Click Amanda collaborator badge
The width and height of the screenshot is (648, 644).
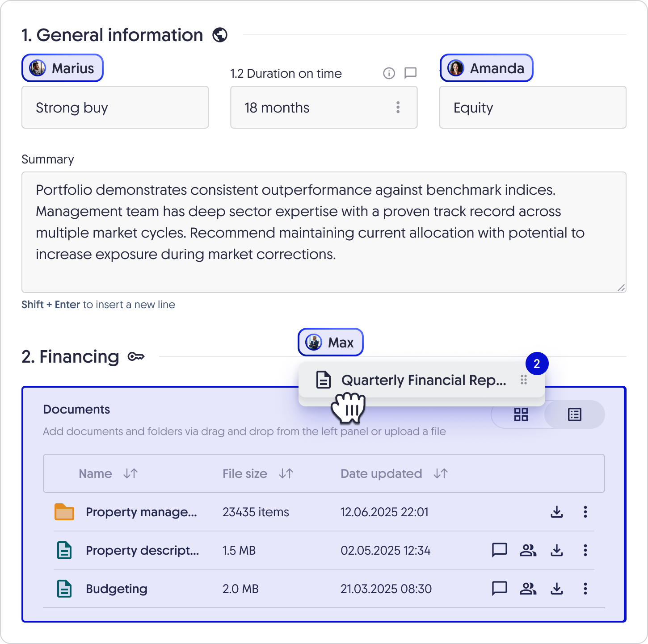coord(487,68)
